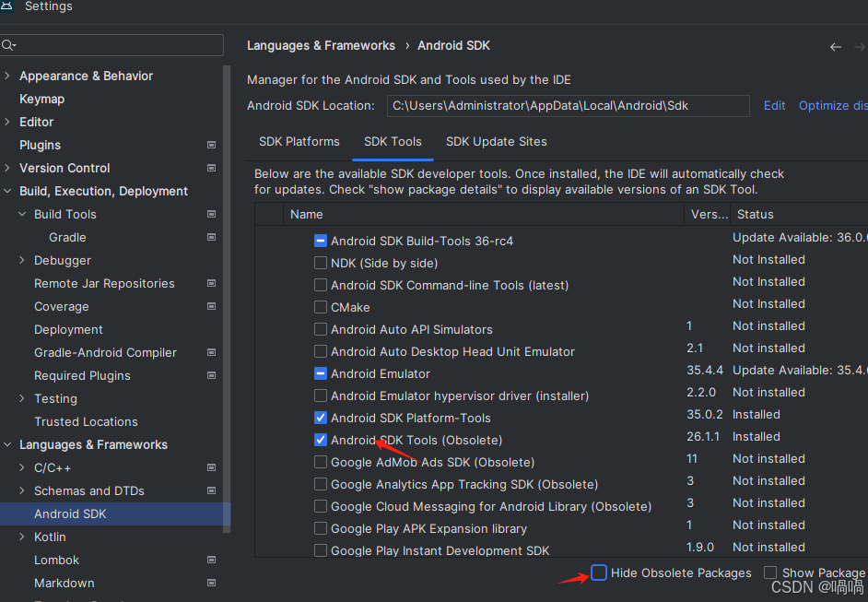
Task: Check Google Analytics App Tracking SDK checkbox
Action: [x=321, y=485]
